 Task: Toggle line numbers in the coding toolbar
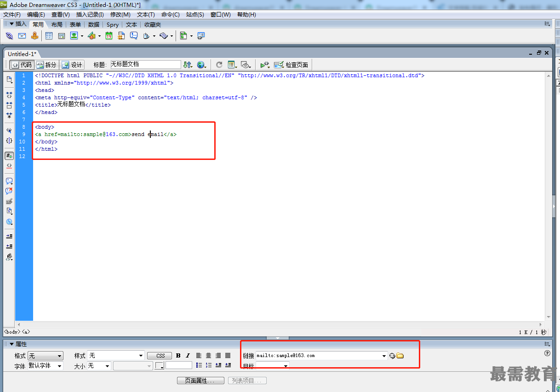click(9, 156)
